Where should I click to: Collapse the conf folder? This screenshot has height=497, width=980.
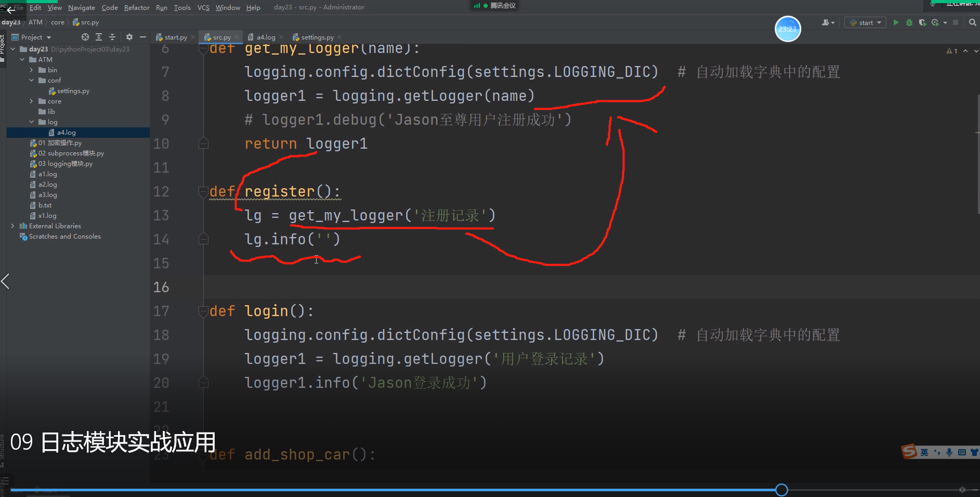(x=32, y=80)
